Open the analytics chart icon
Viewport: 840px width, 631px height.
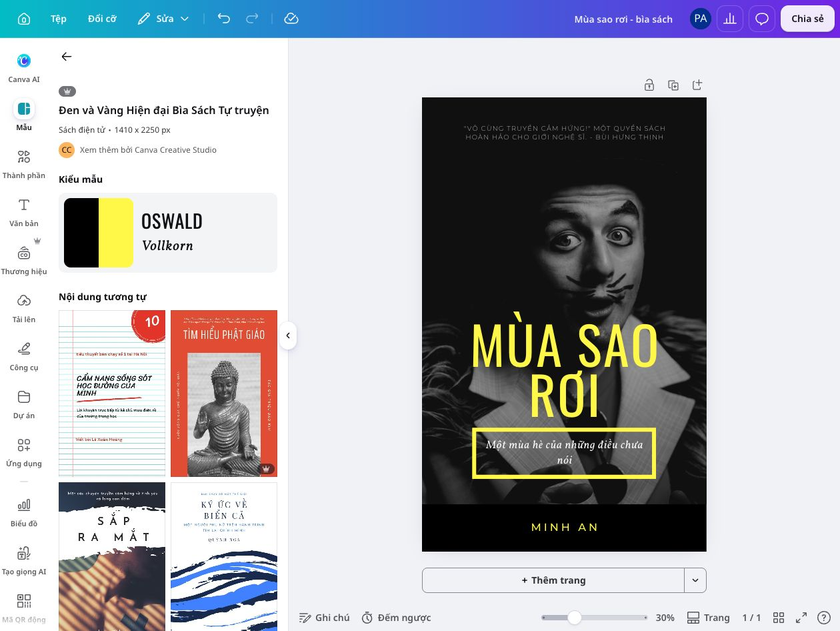tap(730, 19)
